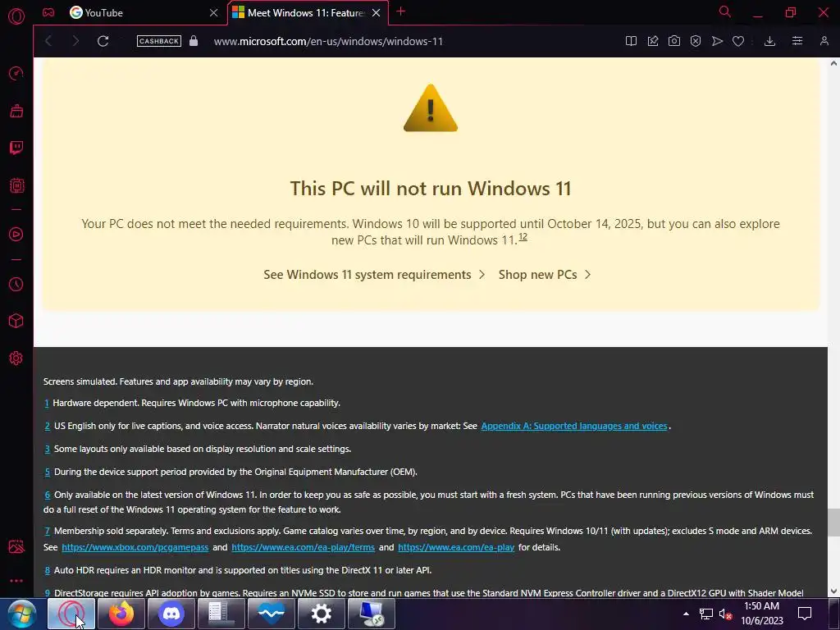The width and height of the screenshot is (840, 630).
Task: Click footnote number 6 link
Action: 47,495
